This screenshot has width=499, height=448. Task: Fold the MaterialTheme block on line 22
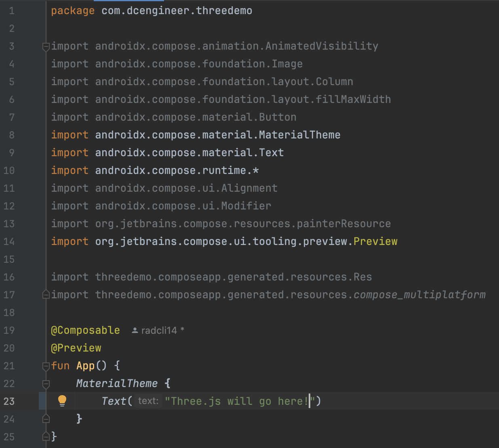(x=46, y=384)
